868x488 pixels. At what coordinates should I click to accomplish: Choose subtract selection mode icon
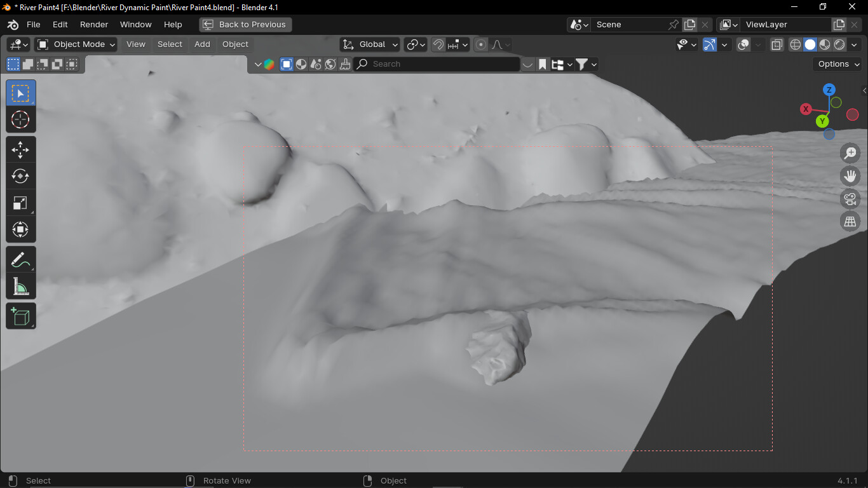click(43, 64)
